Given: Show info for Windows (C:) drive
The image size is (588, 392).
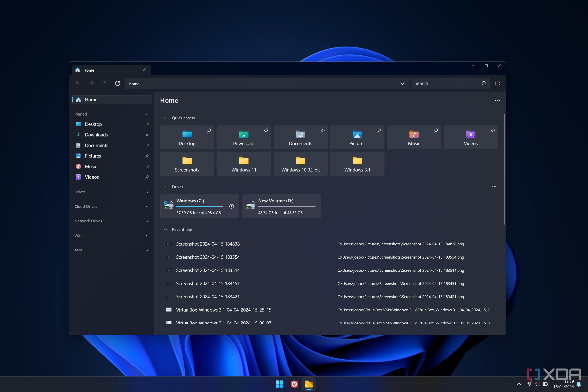Looking at the screenshot, I should click(231, 206).
